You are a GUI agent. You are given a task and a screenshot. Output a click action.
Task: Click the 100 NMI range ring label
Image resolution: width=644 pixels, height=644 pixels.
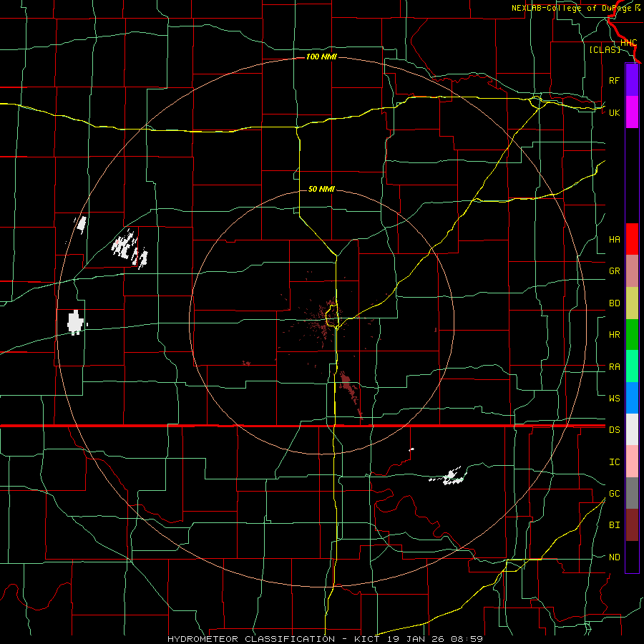pos(321,57)
